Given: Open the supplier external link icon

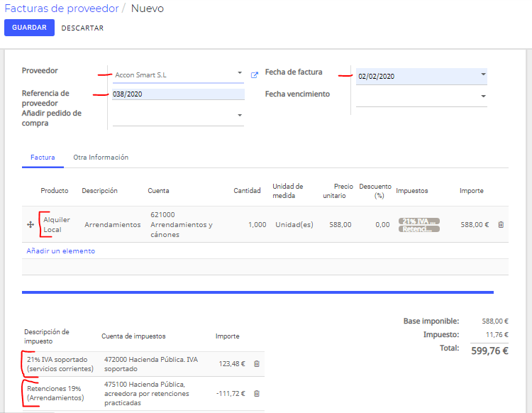Looking at the screenshot, I should 254,75.
